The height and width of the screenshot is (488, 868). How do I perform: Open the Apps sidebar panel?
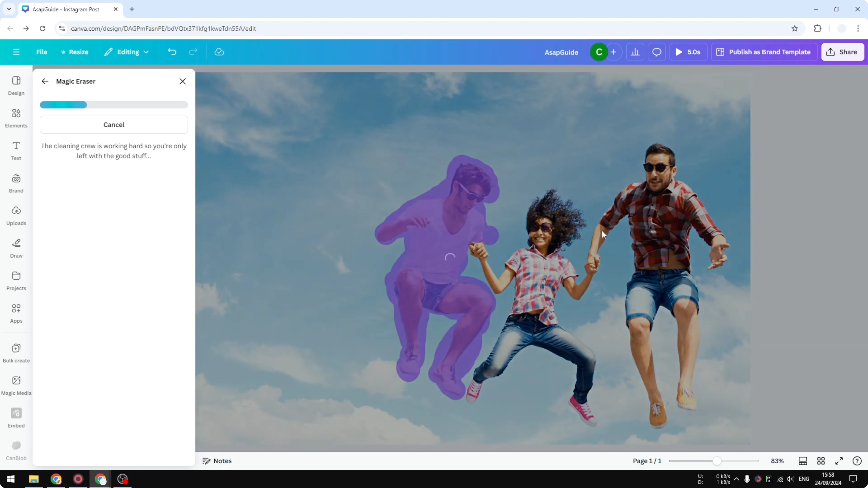[16, 314]
